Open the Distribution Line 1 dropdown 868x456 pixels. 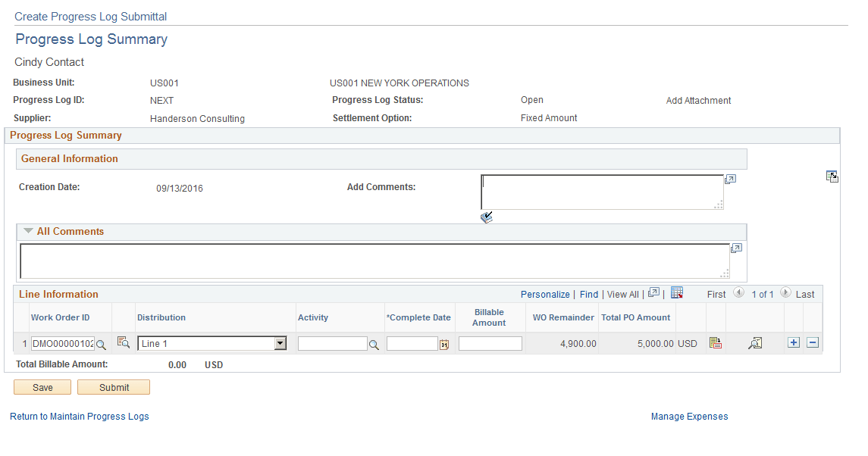212,344
